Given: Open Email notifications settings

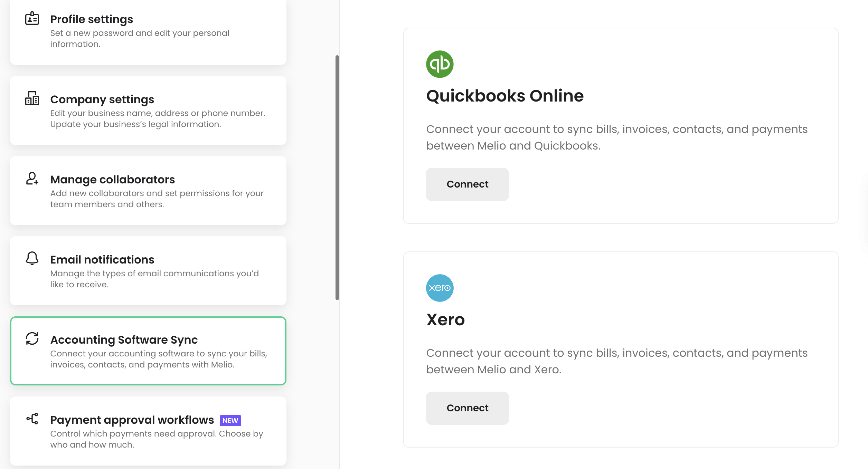Looking at the screenshot, I should 148,271.
